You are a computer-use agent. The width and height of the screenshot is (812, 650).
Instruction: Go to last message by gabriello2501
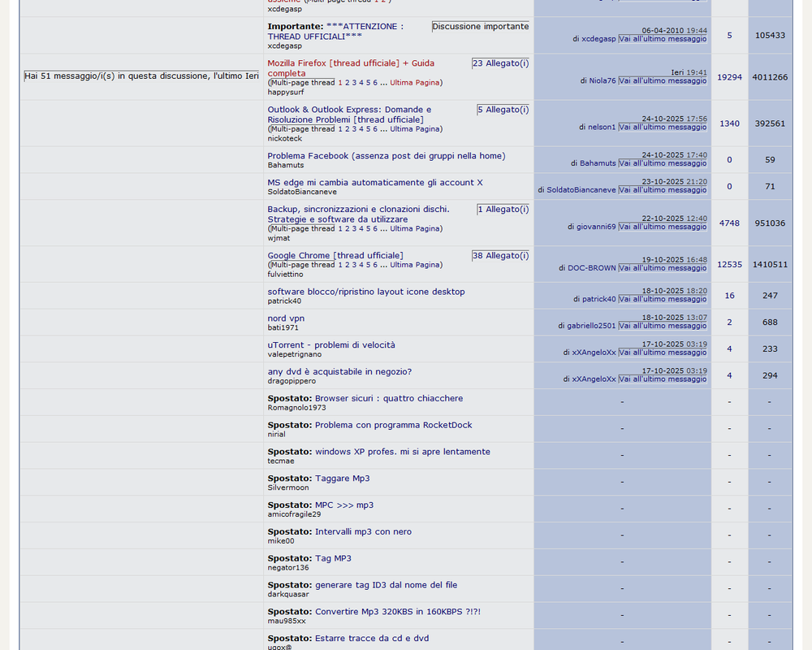(663, 326)
